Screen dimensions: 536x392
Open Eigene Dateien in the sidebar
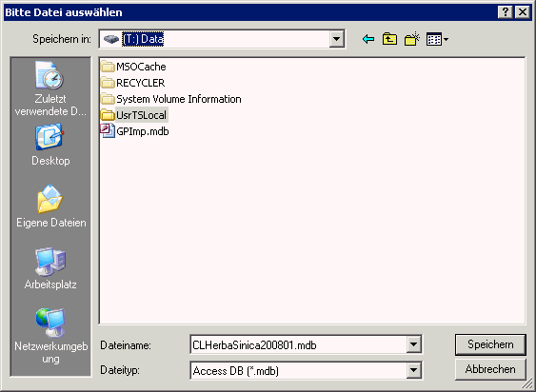(50, 206)
